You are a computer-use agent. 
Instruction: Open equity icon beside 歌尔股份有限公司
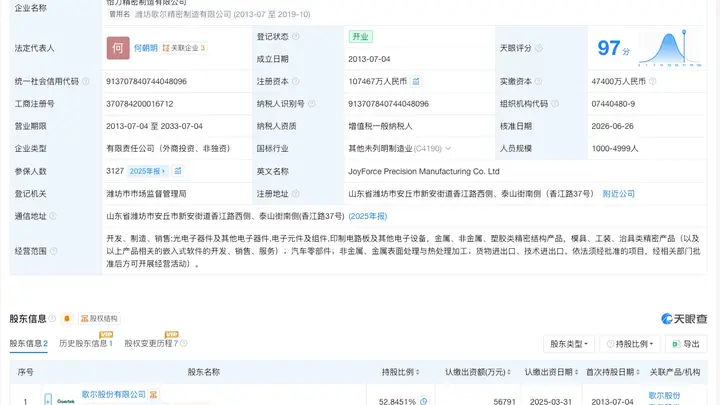click(x=153, y=394)
